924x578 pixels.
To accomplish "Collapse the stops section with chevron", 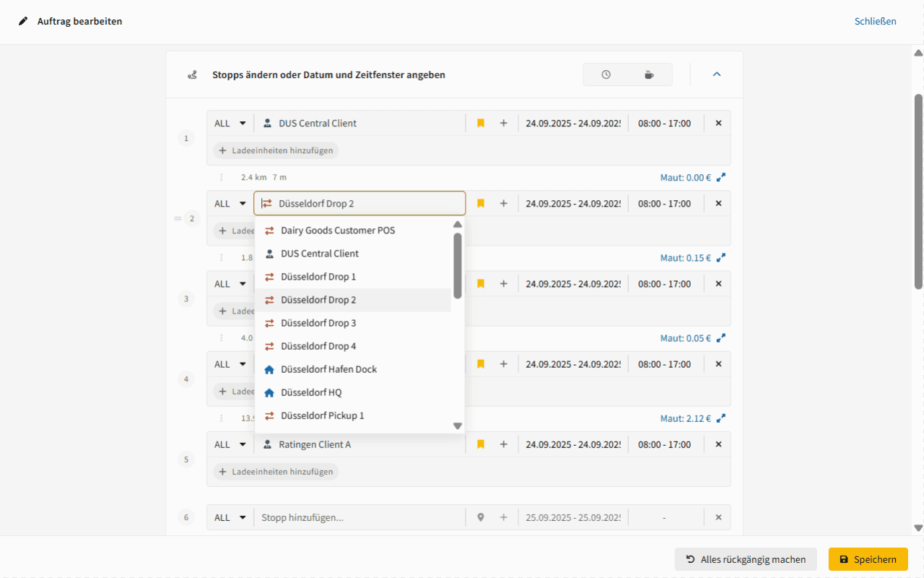I will pyautogui.click(x=717, y=74).
